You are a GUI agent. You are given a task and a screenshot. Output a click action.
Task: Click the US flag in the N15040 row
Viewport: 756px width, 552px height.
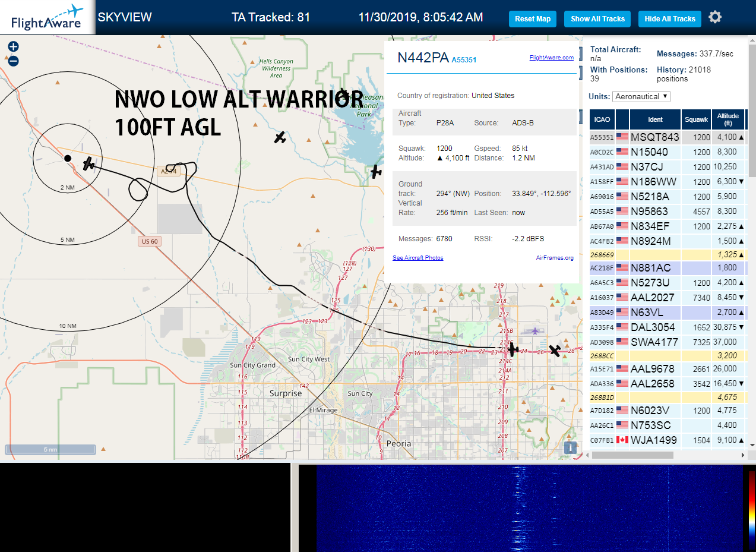pos(622,152)
